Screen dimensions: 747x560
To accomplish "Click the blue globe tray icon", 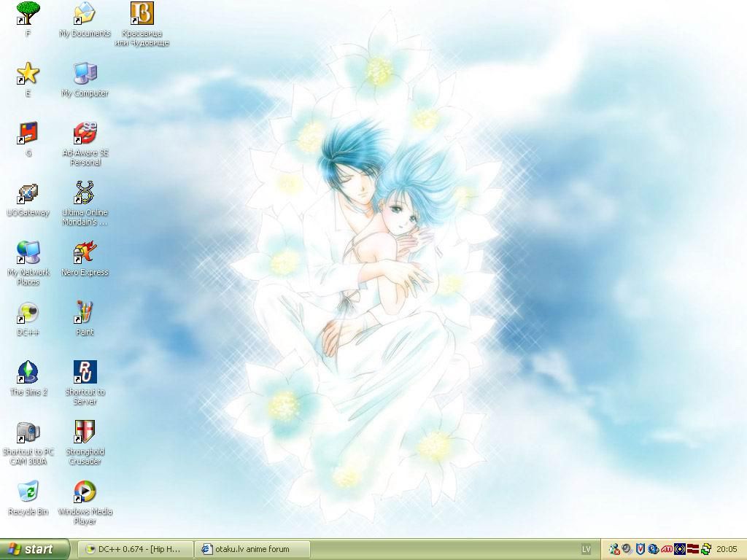I will pos(653,550).
